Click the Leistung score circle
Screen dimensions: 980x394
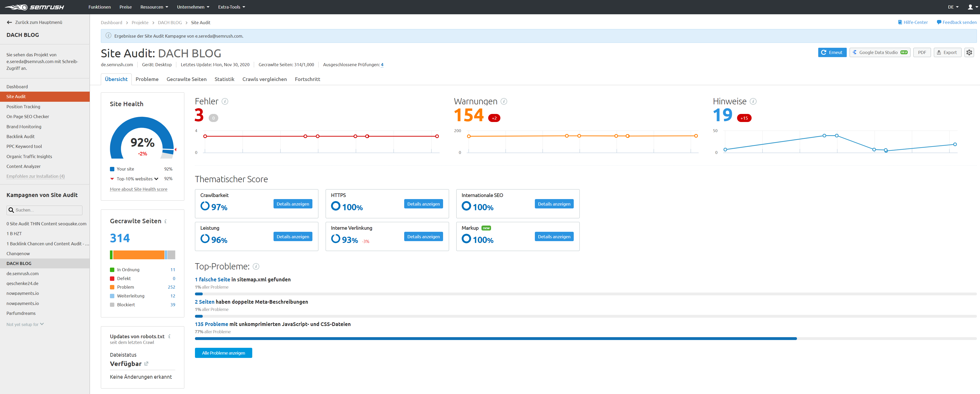coord(205,239)
